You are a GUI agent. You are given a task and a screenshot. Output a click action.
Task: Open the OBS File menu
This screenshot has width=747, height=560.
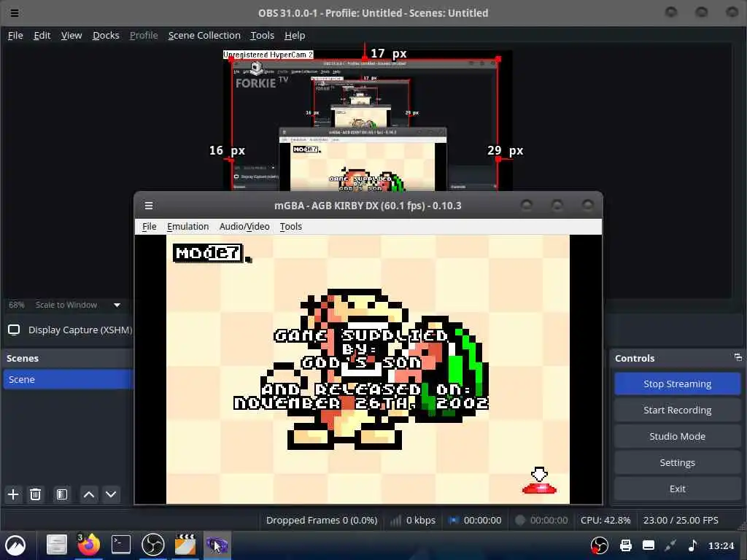point(15,35)
